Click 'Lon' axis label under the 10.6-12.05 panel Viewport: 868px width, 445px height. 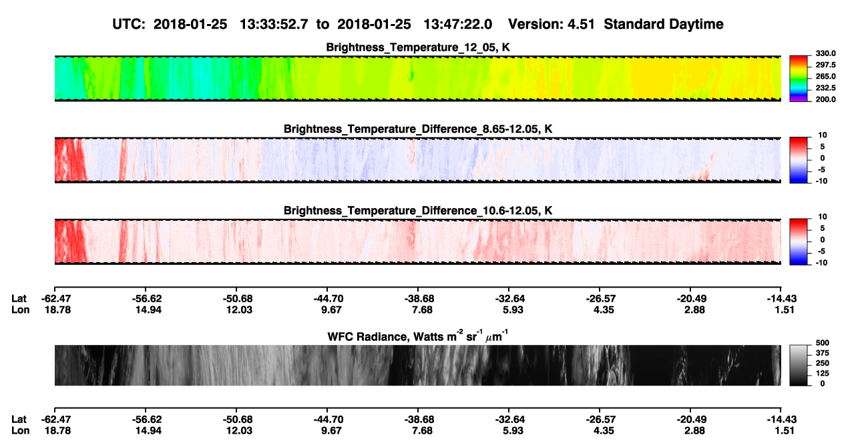(21, 310)
